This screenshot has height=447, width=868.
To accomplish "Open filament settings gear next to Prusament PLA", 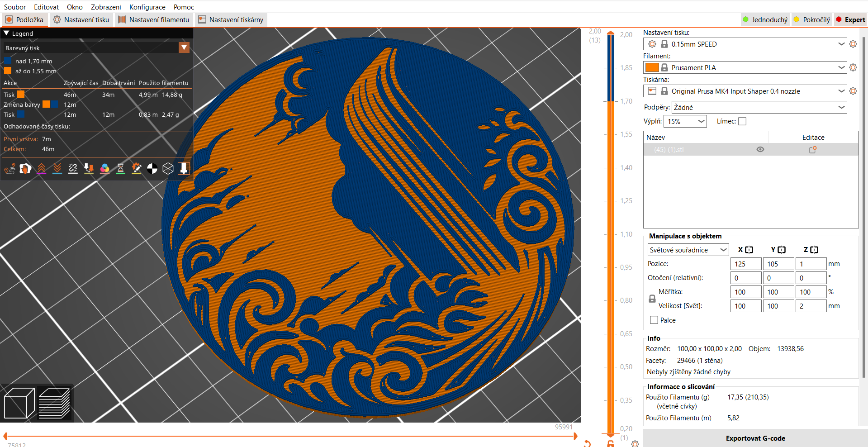I will click(853, 67).
